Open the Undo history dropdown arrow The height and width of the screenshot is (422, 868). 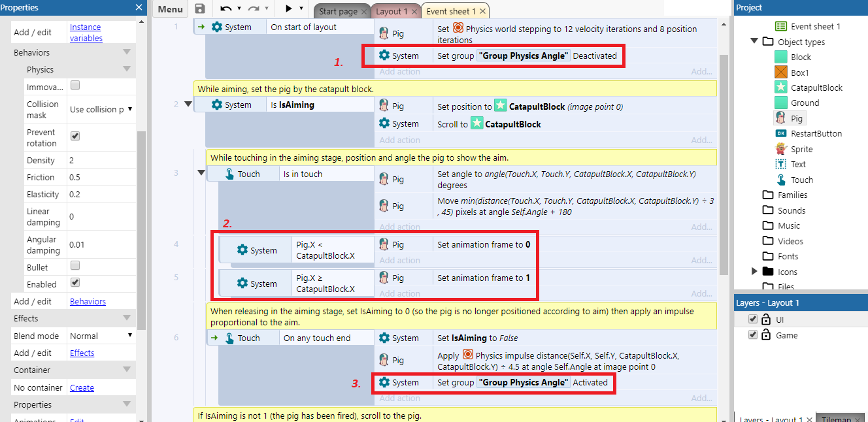click(x=239, y=8)
